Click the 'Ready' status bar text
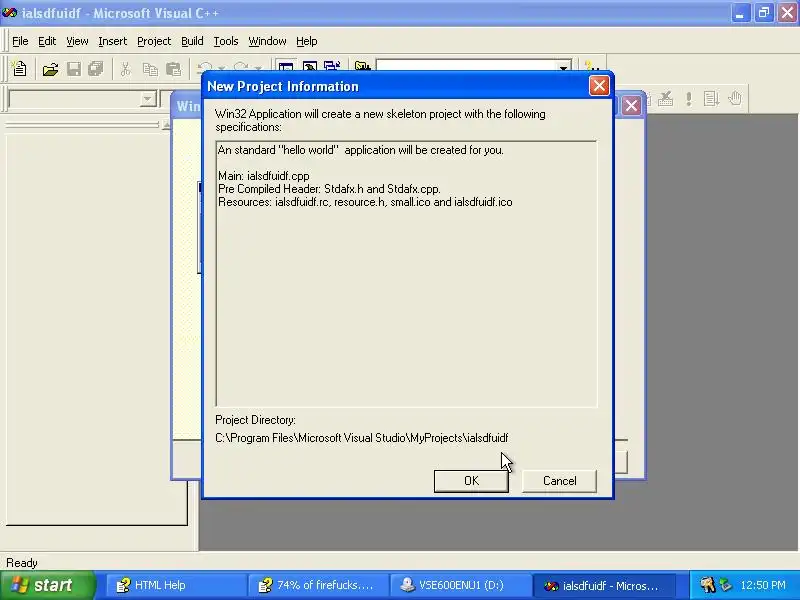 tap(22, 563)
